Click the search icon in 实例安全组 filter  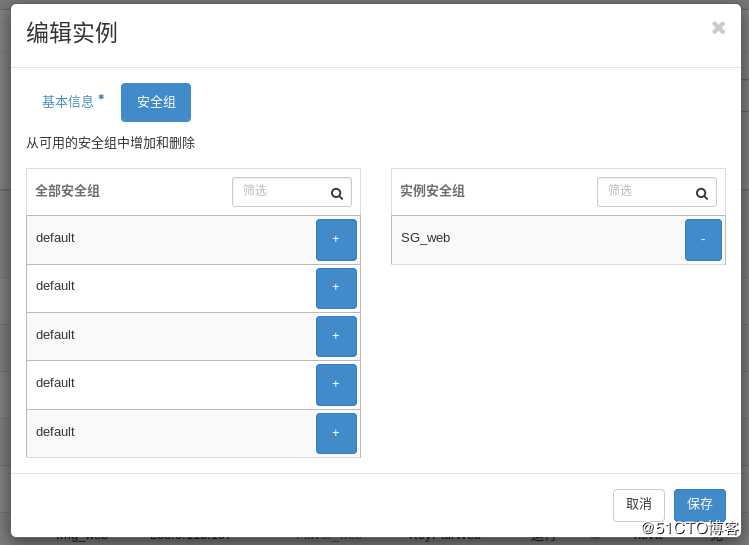pyautogui.click(x=702, y=193)
